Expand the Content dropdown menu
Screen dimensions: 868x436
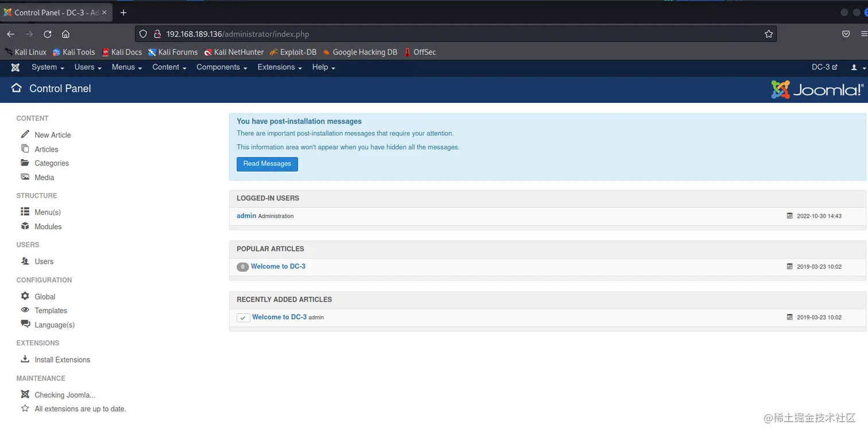(169, 67)
